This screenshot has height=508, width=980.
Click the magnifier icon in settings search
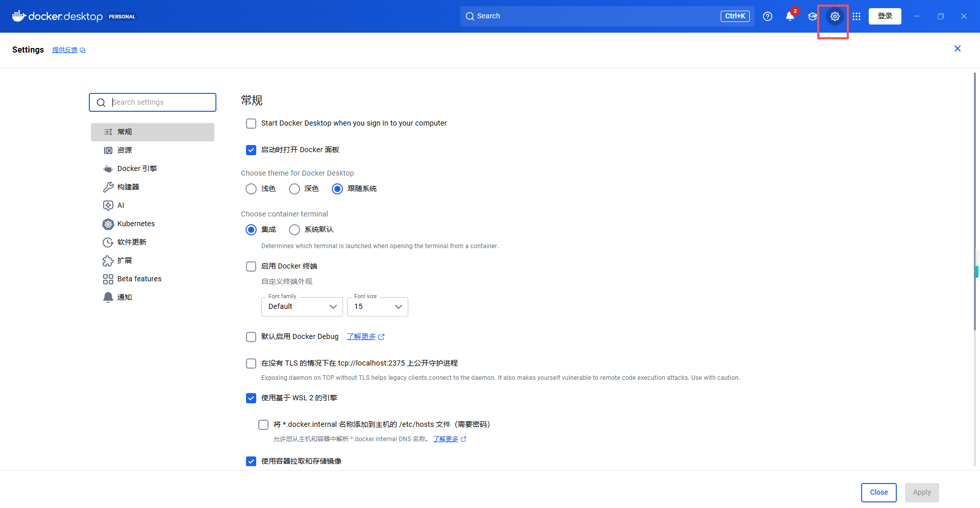pyautogui.click(x=101, y=103)
